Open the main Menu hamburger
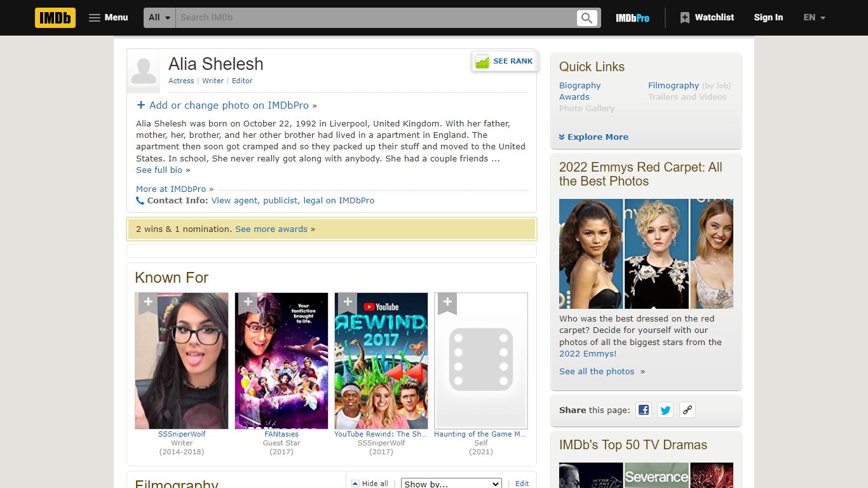Screen dimensions: 868x488 109,18
